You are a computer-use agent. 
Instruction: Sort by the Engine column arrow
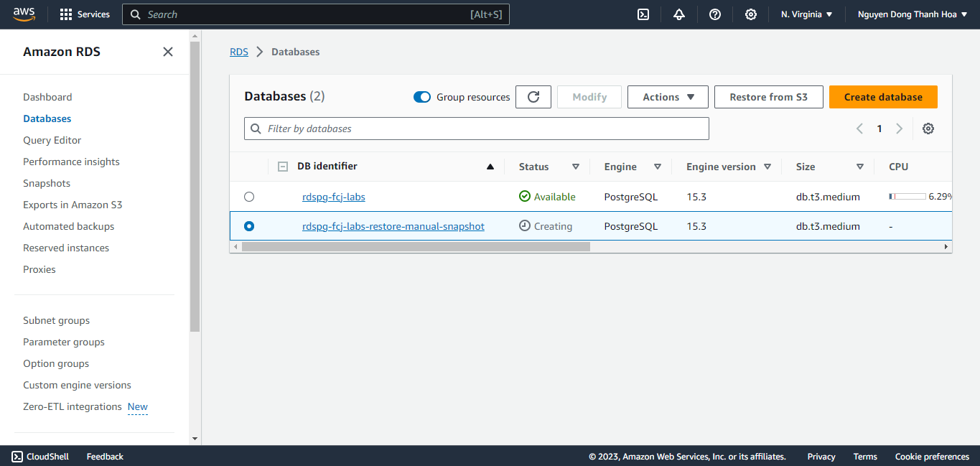coord(658,167)
